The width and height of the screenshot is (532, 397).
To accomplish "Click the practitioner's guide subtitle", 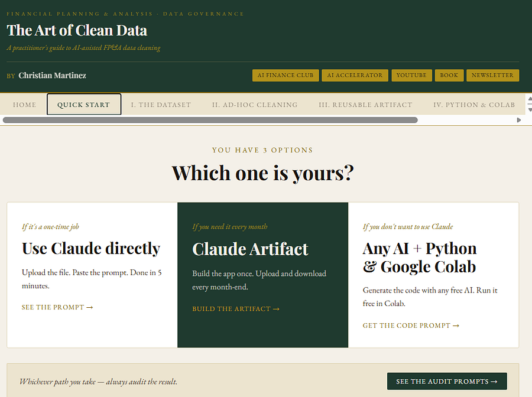I will coord(83,48).
